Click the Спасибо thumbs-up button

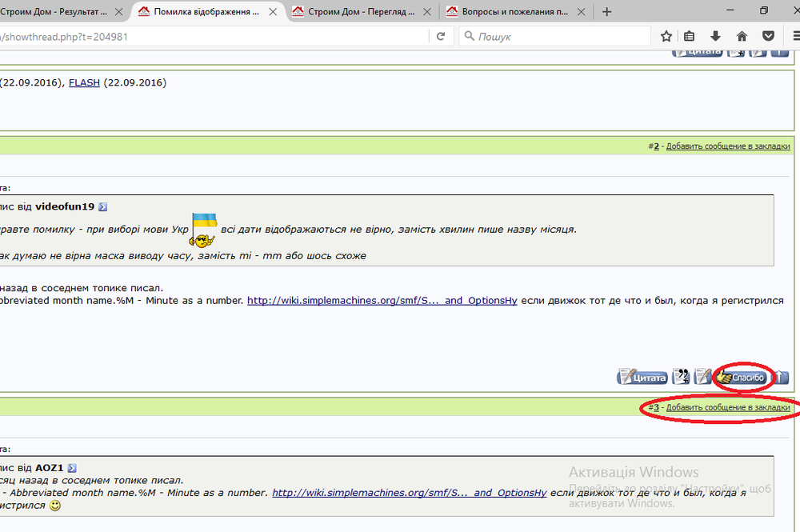coord(741,378)
